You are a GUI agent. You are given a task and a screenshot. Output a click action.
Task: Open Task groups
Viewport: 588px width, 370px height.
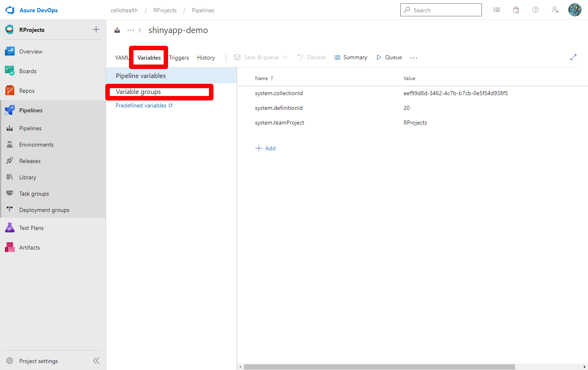35,193
